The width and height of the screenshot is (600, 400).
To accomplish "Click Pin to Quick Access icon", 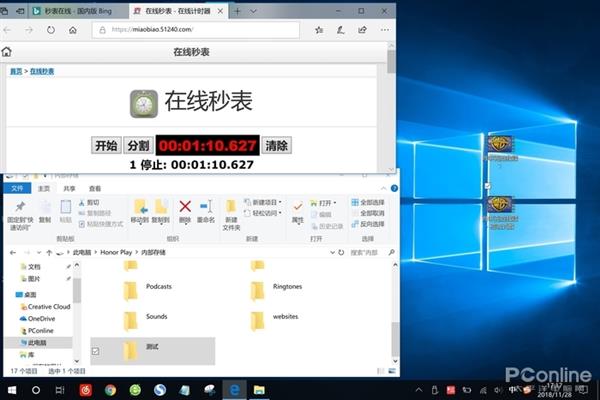I will 20,215.
